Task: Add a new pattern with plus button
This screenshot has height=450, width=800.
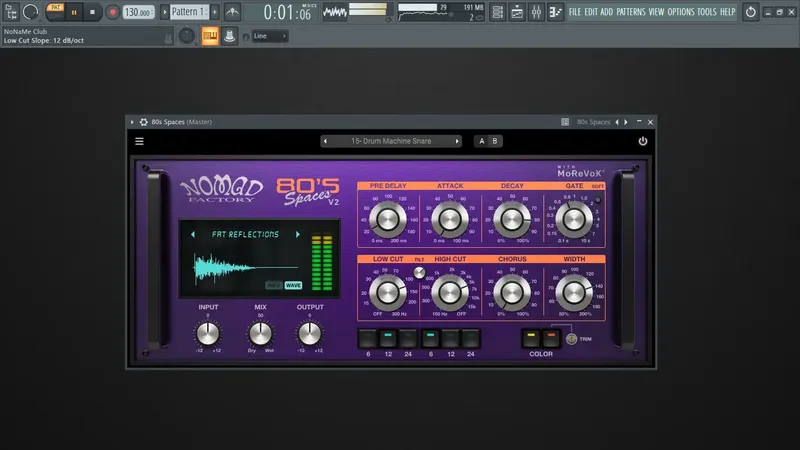Action: tap(214, 12)
